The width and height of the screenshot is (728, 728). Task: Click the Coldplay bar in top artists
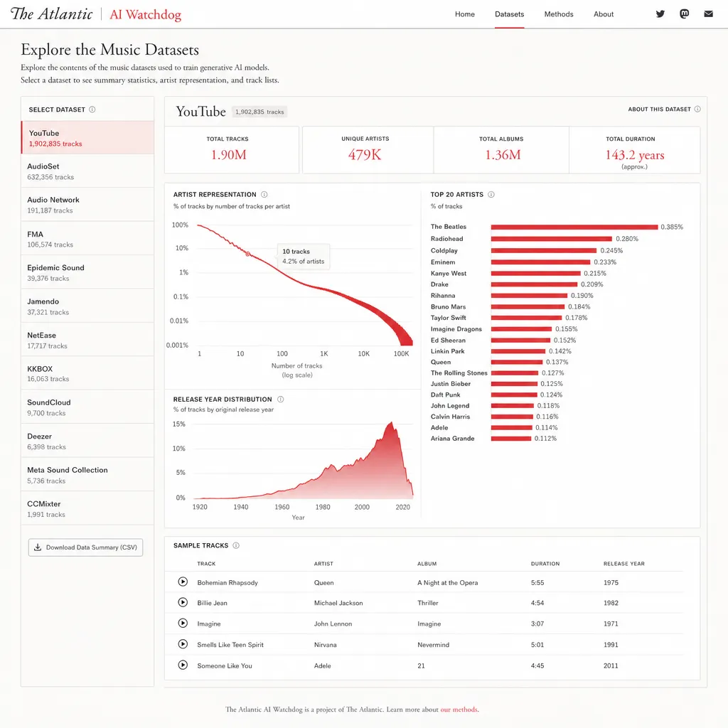pyautogui.click(x=544, y=251)
